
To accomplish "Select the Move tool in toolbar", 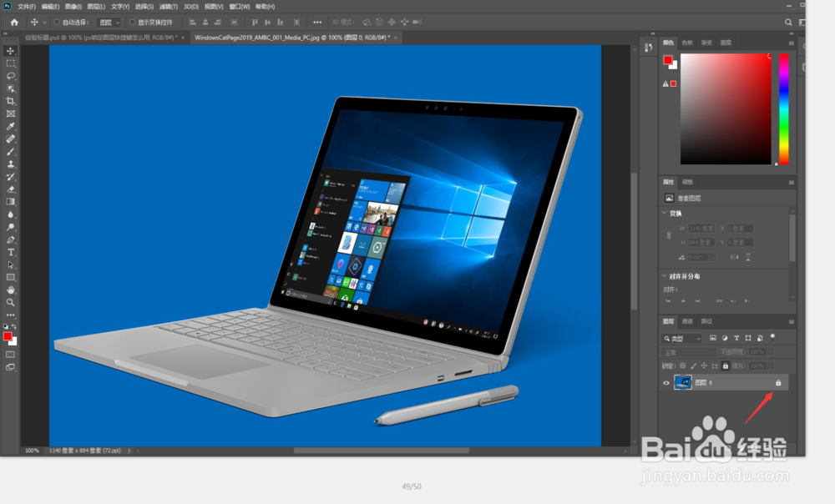I will coord(10,51).
